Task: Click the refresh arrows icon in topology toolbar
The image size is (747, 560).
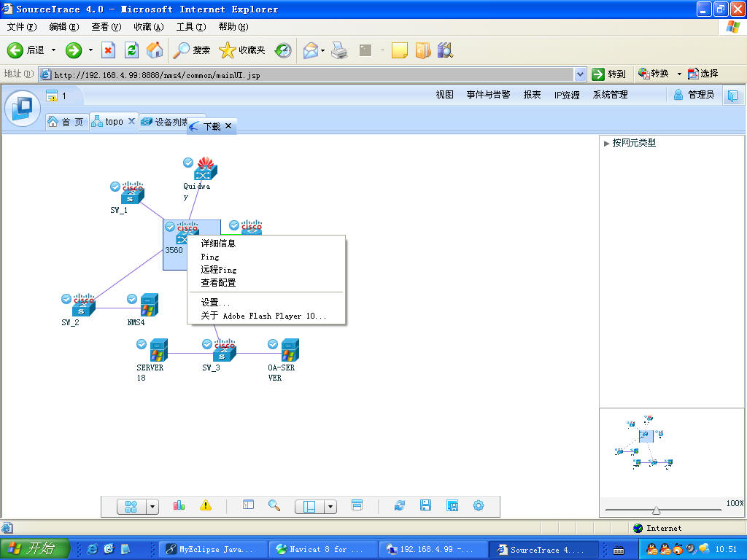Action: 400,505
